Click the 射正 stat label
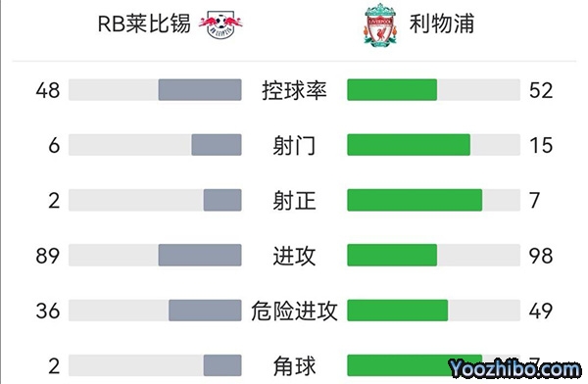Viewport: 588px width, 384px height. coord(294,200)
